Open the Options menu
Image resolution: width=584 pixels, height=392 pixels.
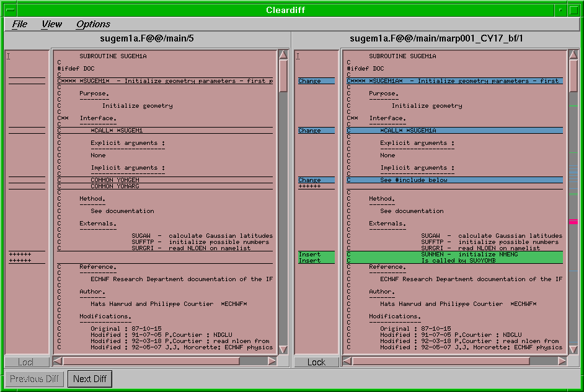(x=93, y=24)
